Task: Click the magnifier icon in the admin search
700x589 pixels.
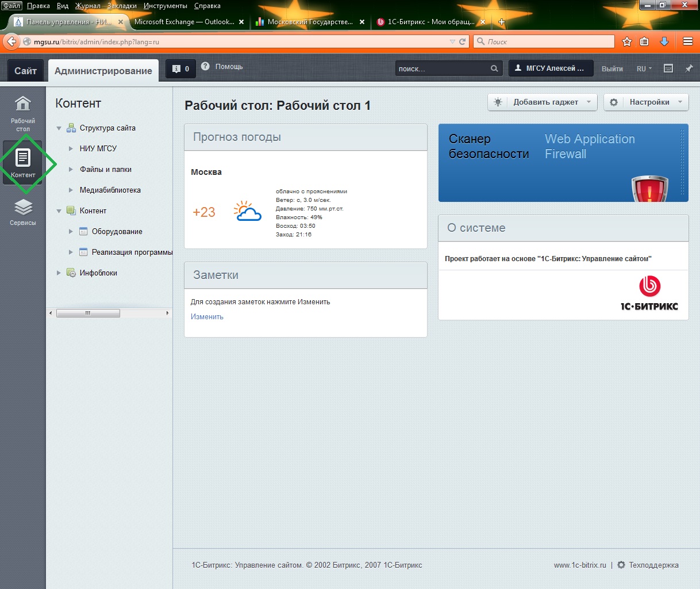Action: (494, 68)
